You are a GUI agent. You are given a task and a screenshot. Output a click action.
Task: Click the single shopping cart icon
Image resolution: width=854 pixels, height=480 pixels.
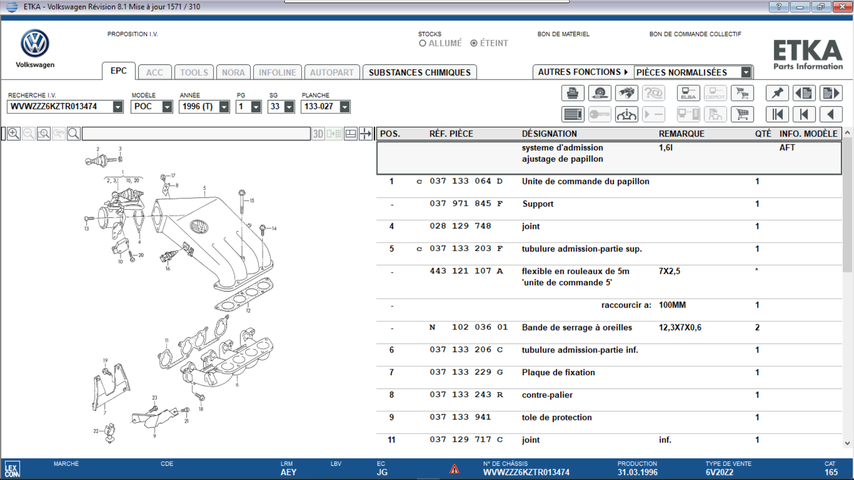click(x=742, y=114)
